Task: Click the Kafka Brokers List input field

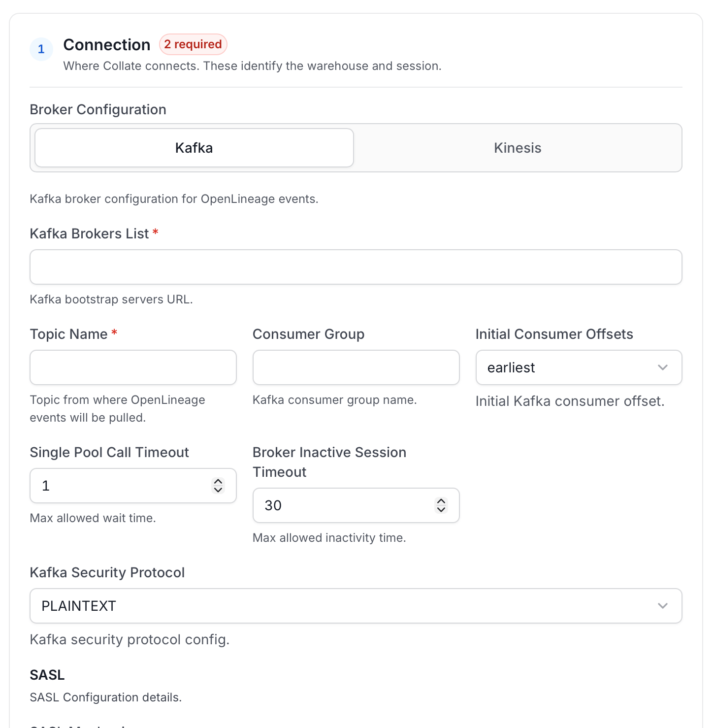Action: pos(356,267)
